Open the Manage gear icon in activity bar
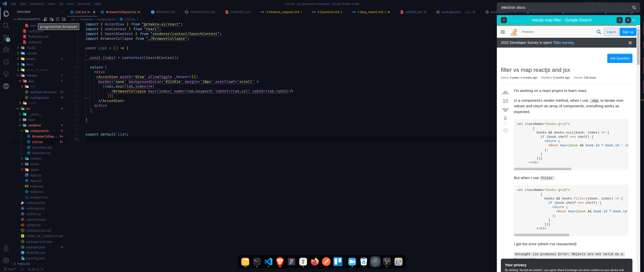This screenshot has width=644, height=272. (x=6, y=260)
